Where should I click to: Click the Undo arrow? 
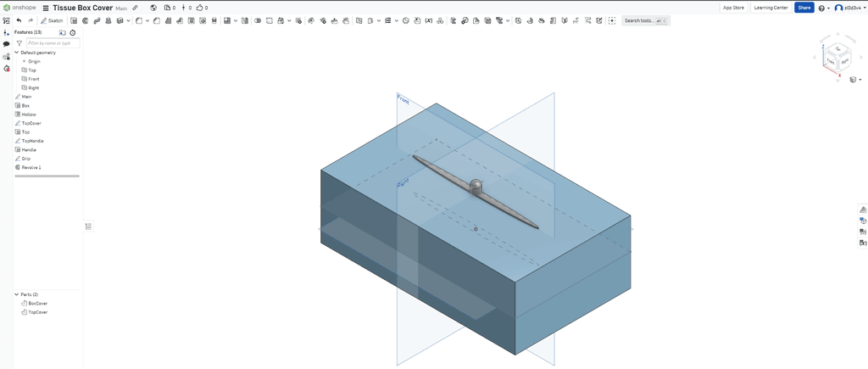click(19, 20)
